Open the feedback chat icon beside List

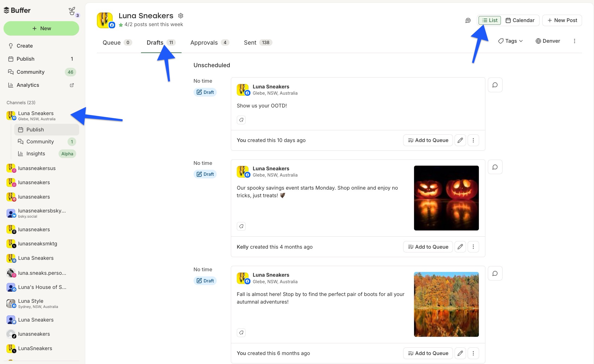468,20
